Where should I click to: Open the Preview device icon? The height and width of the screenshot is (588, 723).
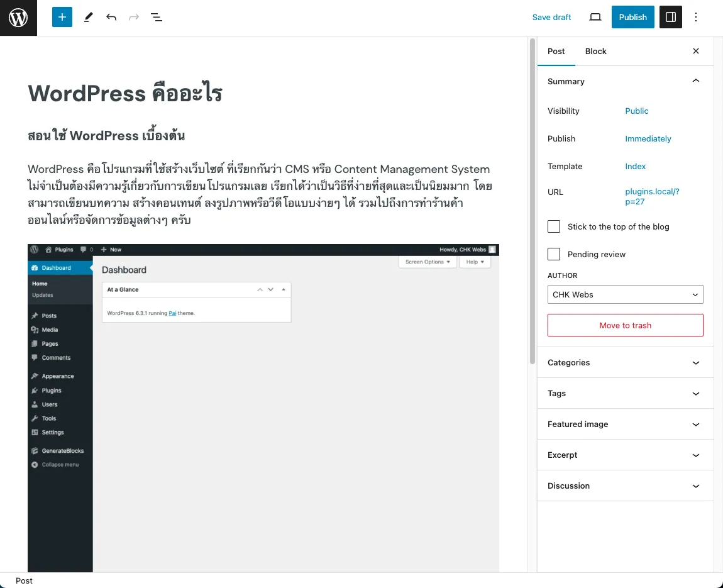tap(595, 17)
